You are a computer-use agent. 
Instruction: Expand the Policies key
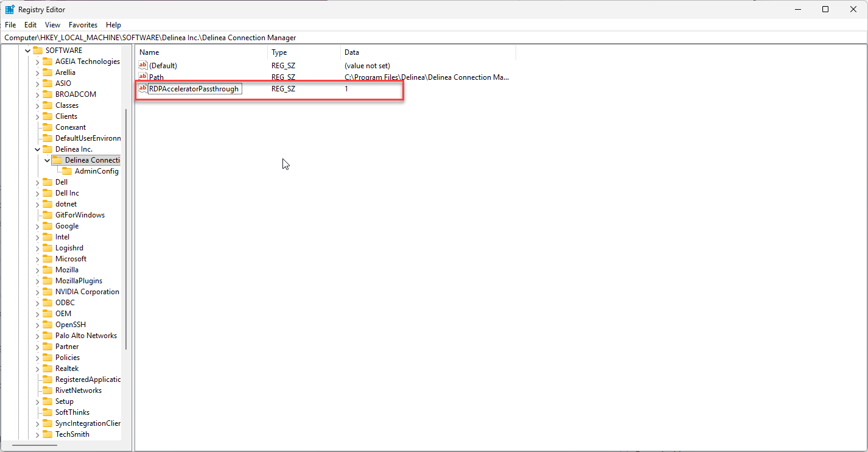pyautogui.click(x=37, y=358)
